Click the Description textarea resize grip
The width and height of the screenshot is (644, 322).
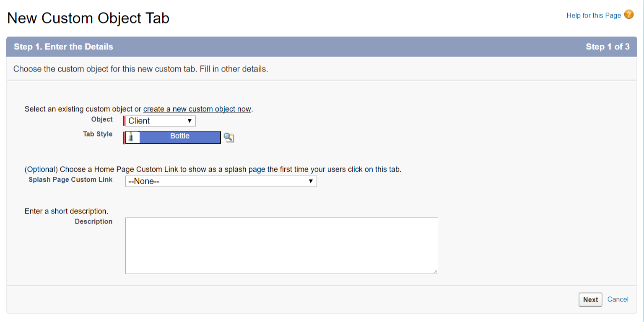tap(435, 270)
